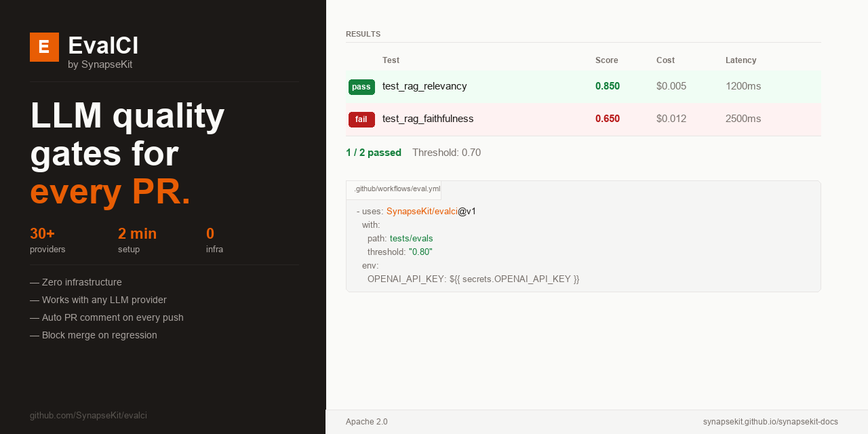Click the RESULTS section heading
This screenshot has height=434, width=868.
point(363,34)
